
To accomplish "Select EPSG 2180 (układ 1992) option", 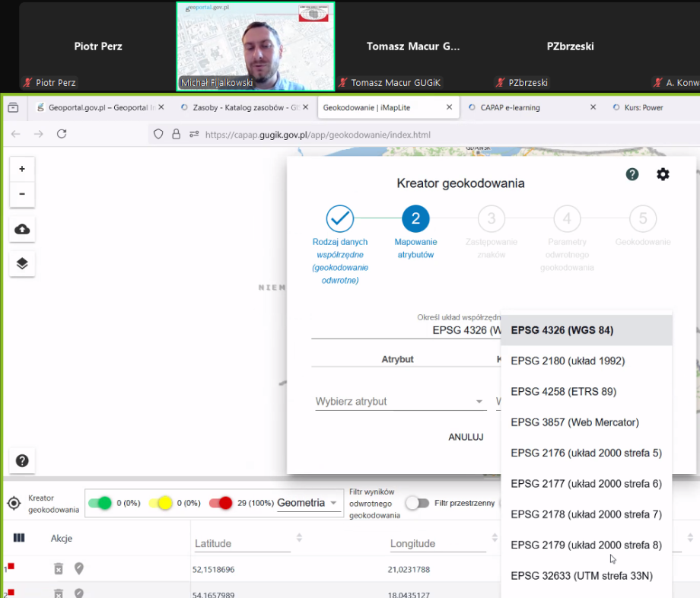I will point(568,361).
